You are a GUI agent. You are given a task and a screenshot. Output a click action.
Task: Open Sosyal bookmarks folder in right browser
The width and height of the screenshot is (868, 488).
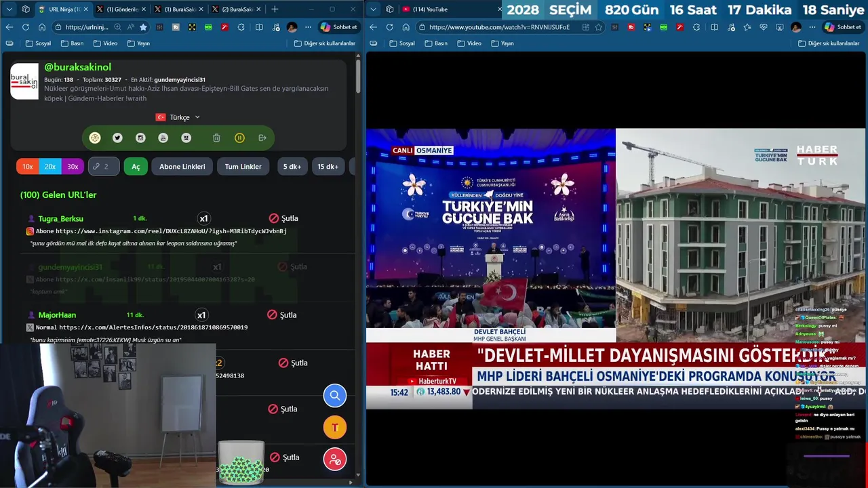(x=402, y=43)
